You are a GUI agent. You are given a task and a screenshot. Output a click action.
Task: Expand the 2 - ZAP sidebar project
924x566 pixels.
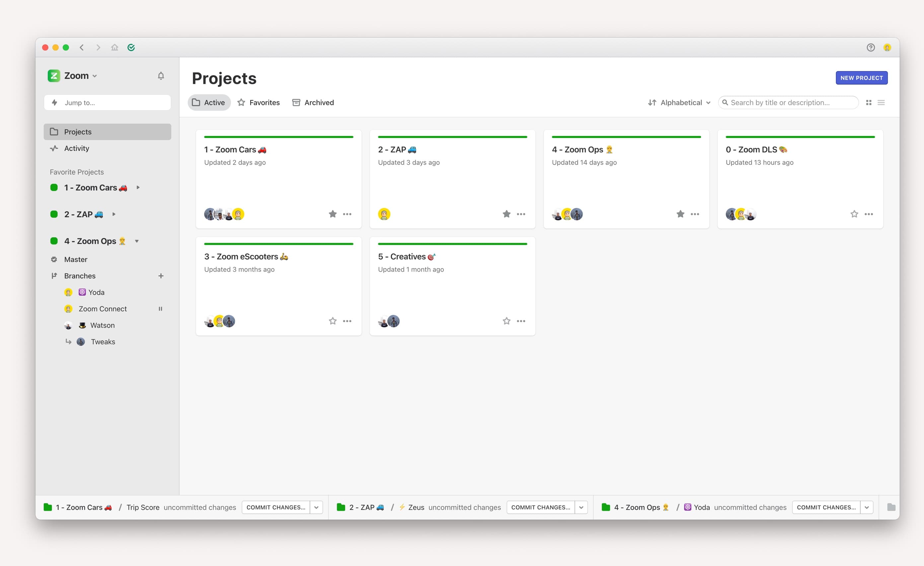(x=114, y=214)
